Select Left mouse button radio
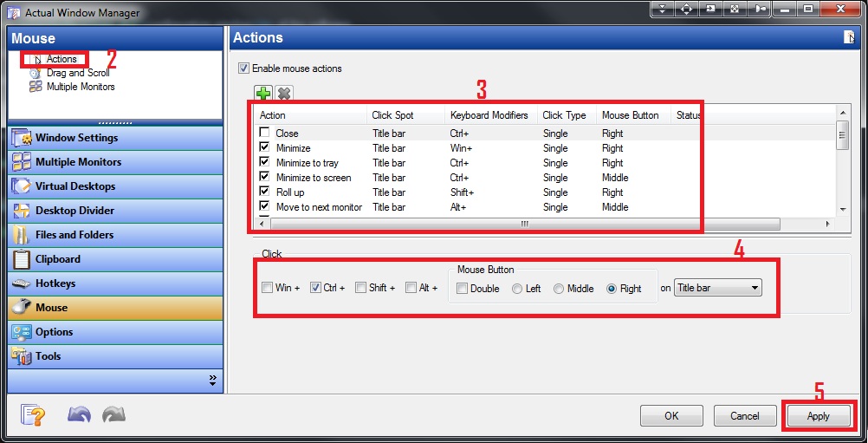The image size is (868, 443). [517, 289]
